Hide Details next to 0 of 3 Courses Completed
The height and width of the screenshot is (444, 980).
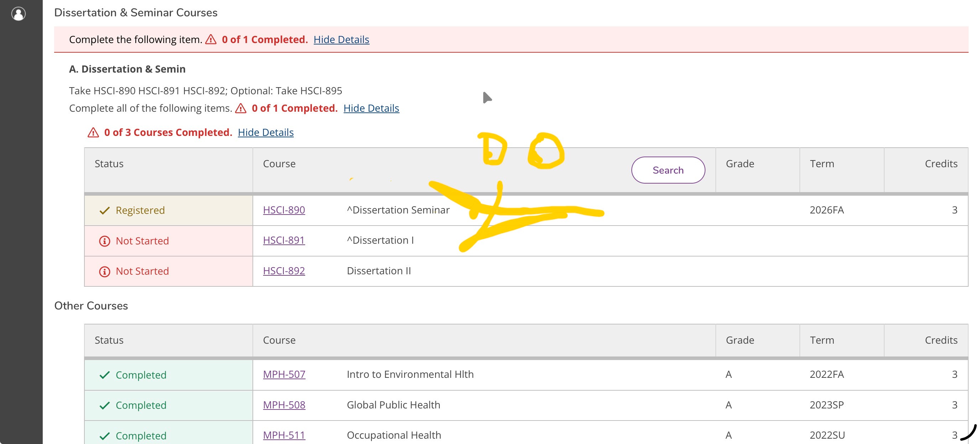coord(266,132)
